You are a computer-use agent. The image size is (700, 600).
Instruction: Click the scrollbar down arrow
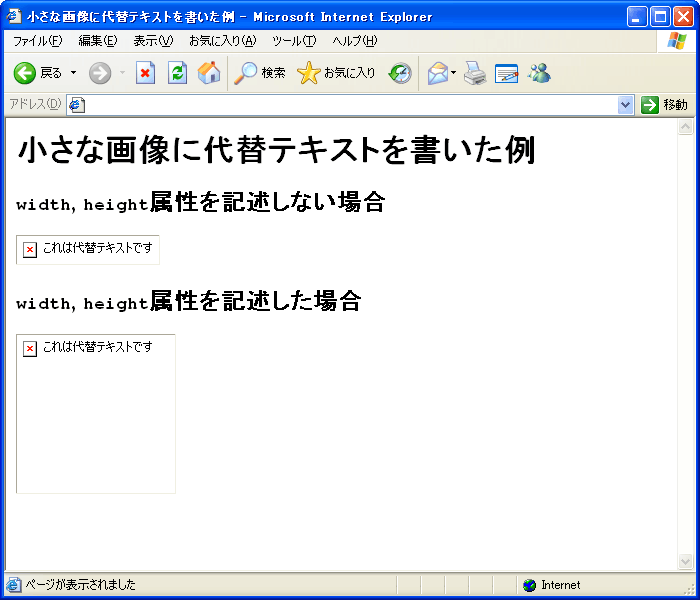(x=686, y=561)
